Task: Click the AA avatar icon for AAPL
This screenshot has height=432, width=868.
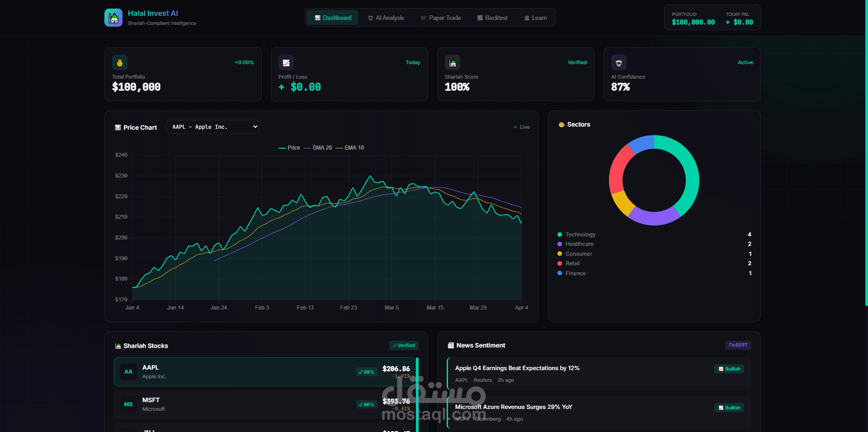Action: point(128,372)
